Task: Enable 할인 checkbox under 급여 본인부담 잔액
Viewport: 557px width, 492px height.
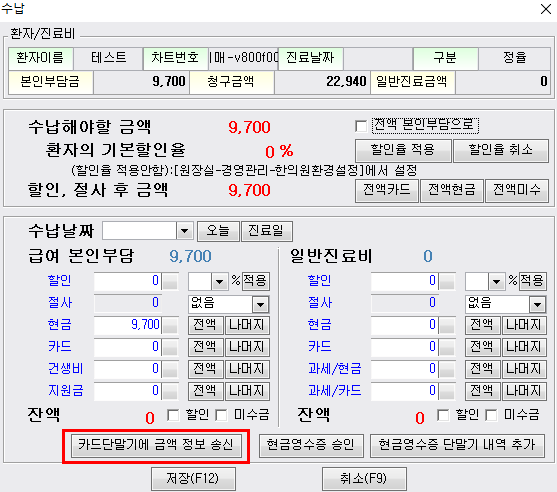Action: 173,415
